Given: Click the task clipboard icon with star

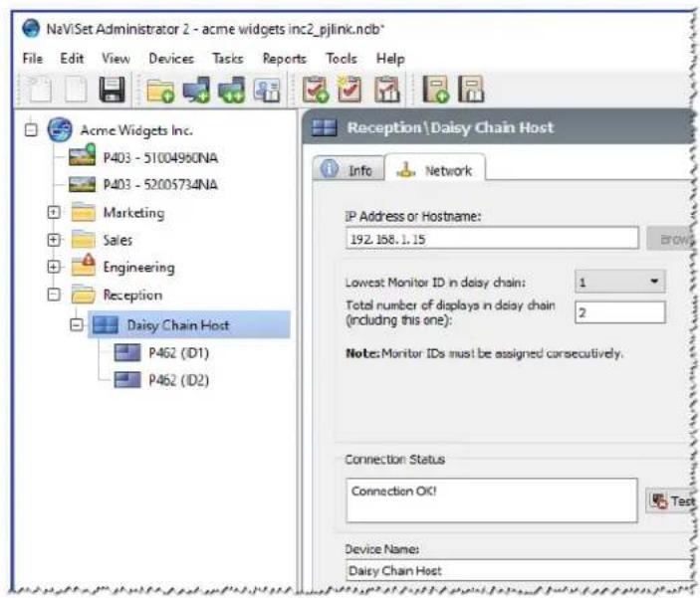Looking at the screenshot, I should click(x=350, y=90).
